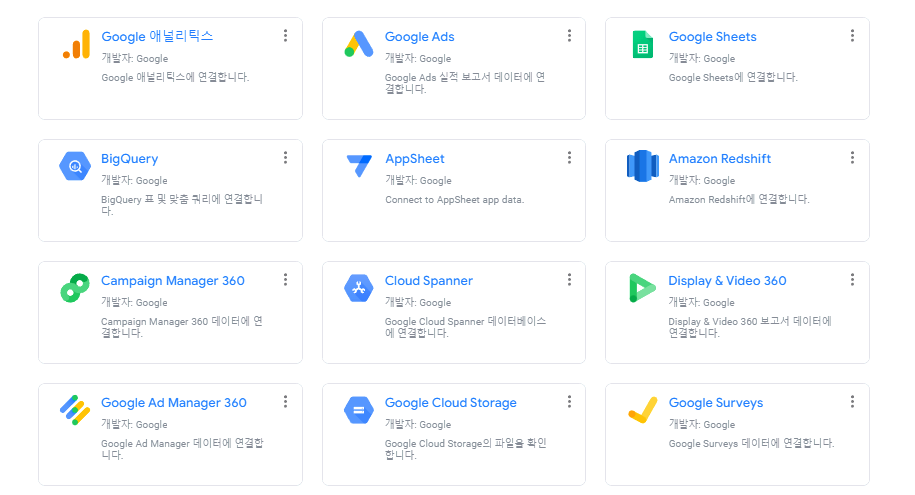Open three-dot menu on Google Sheets card
This screenshot has height=495, width=915.
pos(852,36)
